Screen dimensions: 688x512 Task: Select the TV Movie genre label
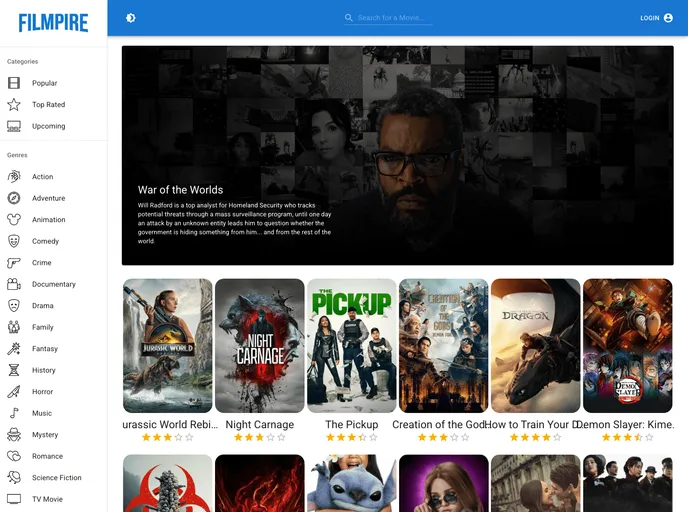click(47, 499)
